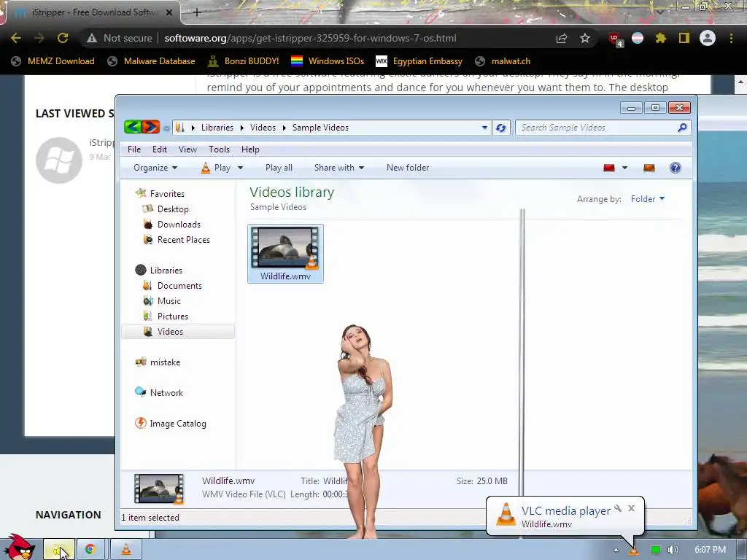Open Chrome extensions puzzle icon
Viewport: 747px width, 560px height.
click(x=660, y=38)
